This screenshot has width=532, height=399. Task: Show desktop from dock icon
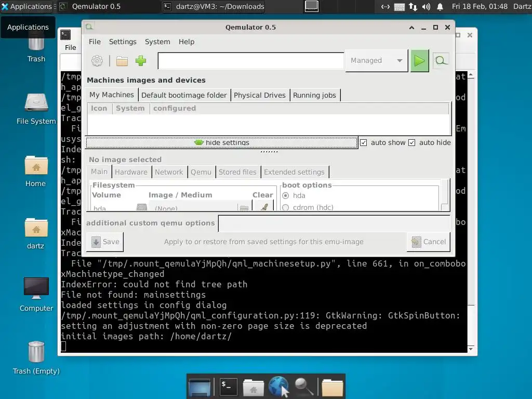199,387
